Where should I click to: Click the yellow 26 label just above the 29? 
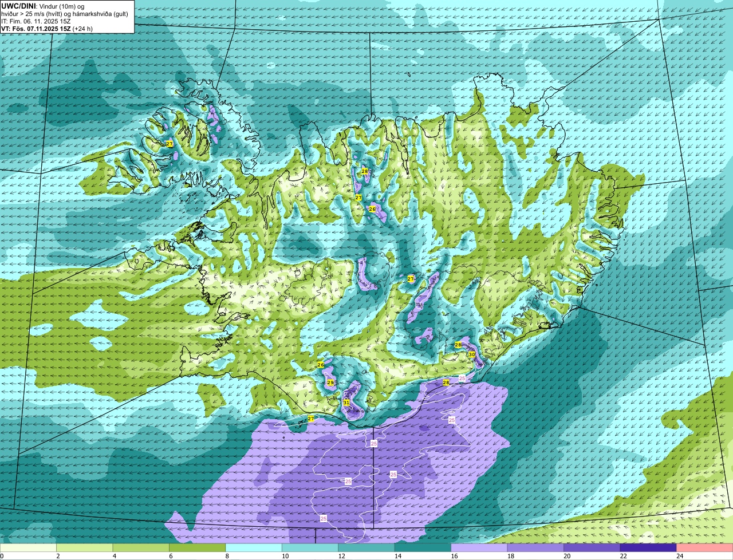click(x=321, y=365)
